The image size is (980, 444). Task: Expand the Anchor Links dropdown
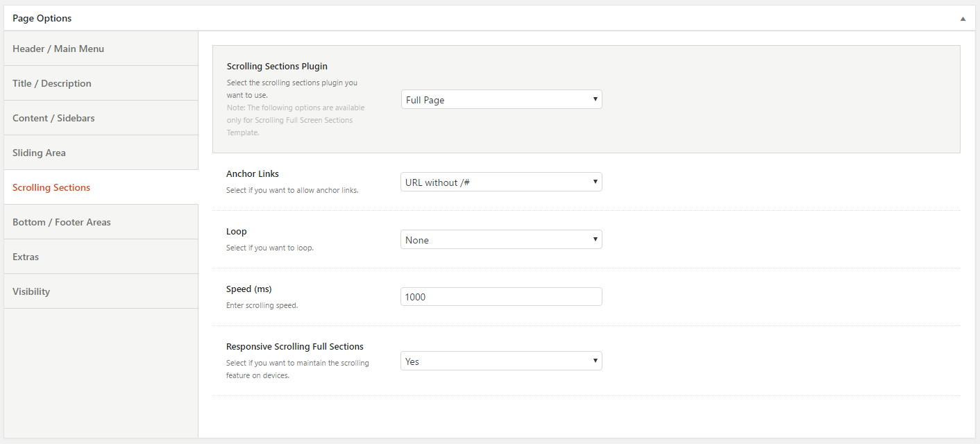tap(501, 182)
